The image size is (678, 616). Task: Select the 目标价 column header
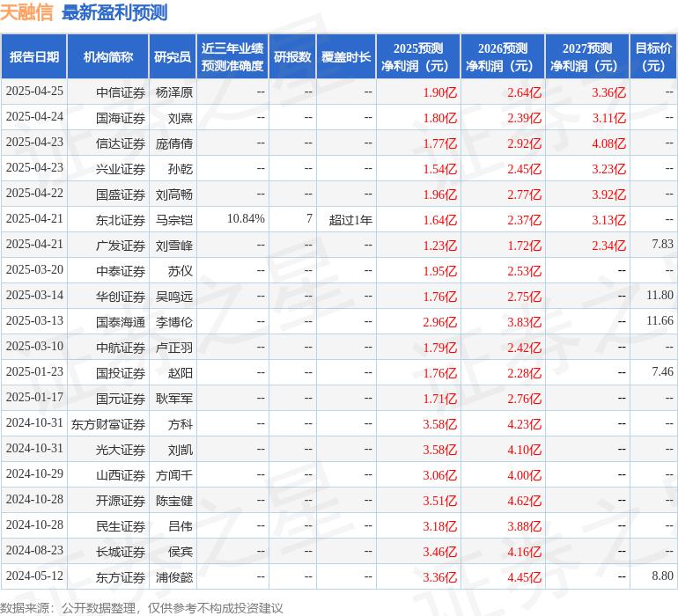pyautogui.click(x=653, y=56)
